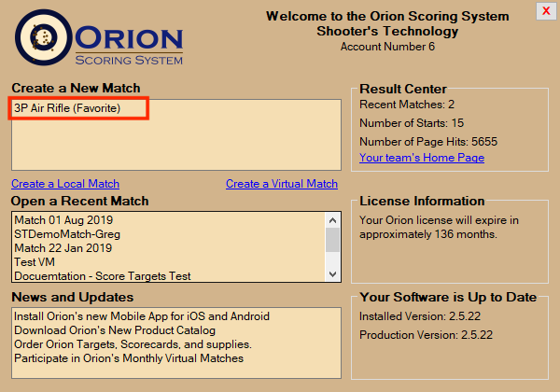Select Test VM in recent matches list

(35, 262)
